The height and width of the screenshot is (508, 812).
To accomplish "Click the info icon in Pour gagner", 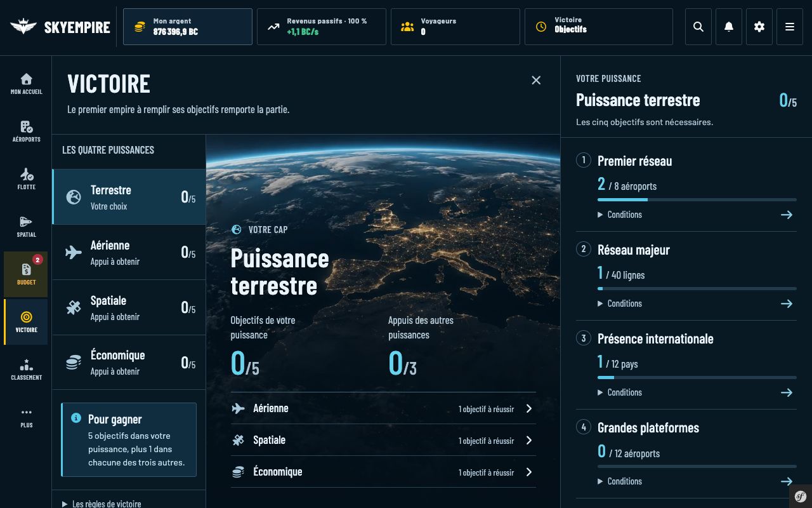I will click(x=76, y=418).
